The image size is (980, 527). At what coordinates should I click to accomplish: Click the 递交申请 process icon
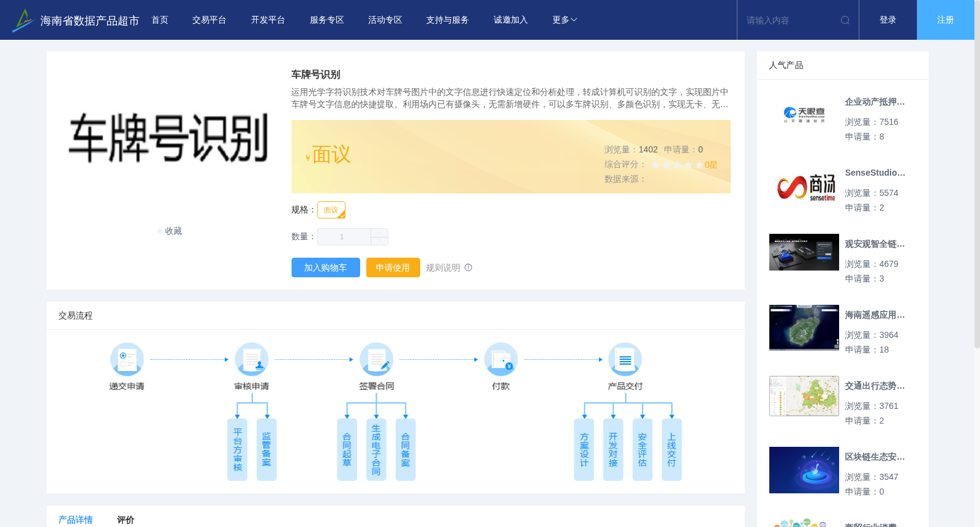click(x=127, y=359)
